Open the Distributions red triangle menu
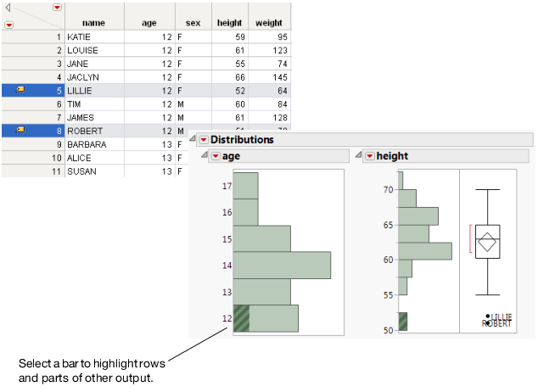The height and width of the screenshot is (392, 538). click(204, 140)
